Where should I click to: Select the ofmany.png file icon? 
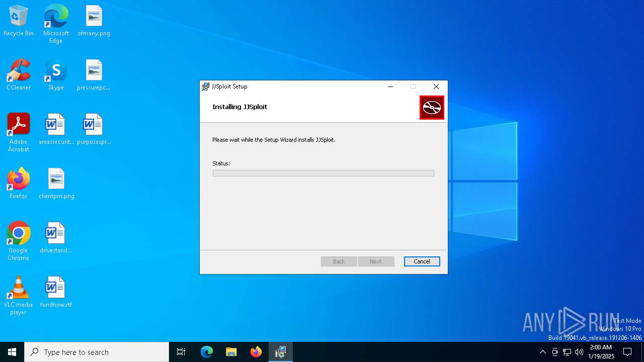(94, 21)
